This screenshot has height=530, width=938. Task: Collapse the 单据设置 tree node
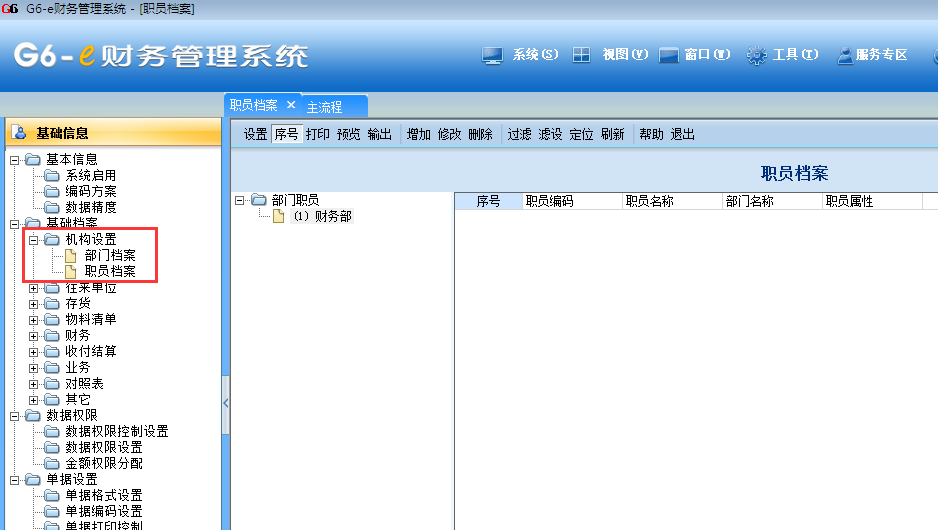14,480
